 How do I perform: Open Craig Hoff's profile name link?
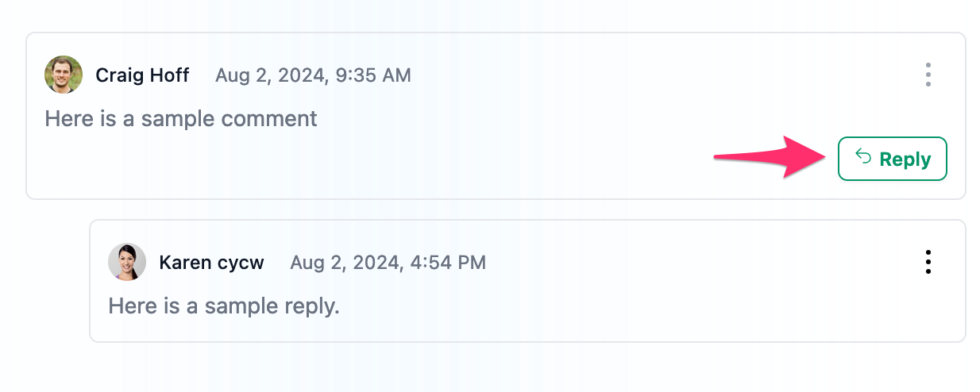(x=142, y=75)
